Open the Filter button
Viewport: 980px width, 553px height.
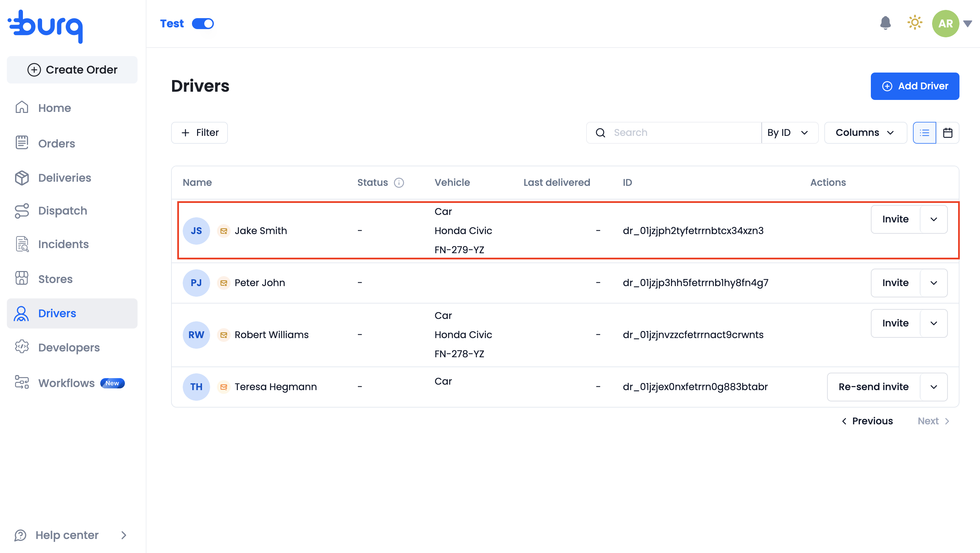pos(199,132)
